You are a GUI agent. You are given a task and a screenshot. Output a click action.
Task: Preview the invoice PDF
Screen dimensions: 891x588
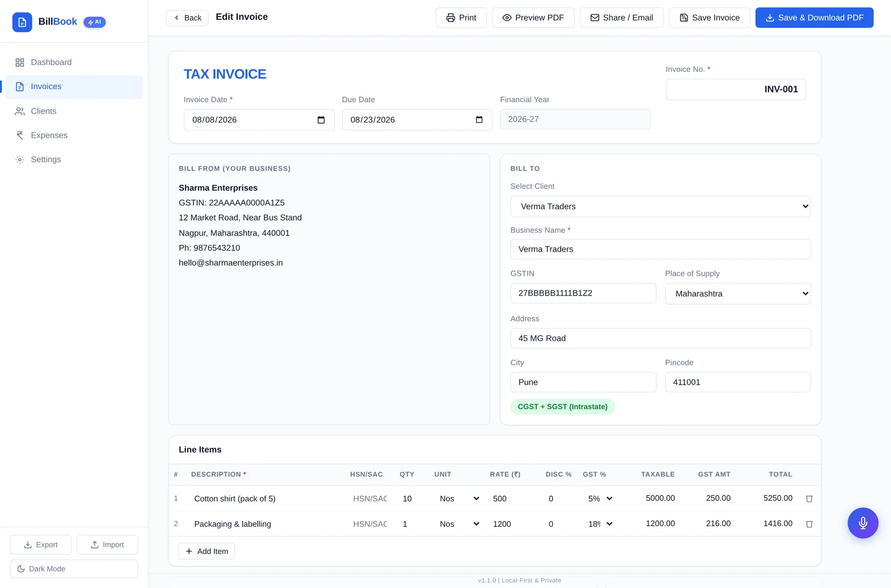(x=533, y=18)
